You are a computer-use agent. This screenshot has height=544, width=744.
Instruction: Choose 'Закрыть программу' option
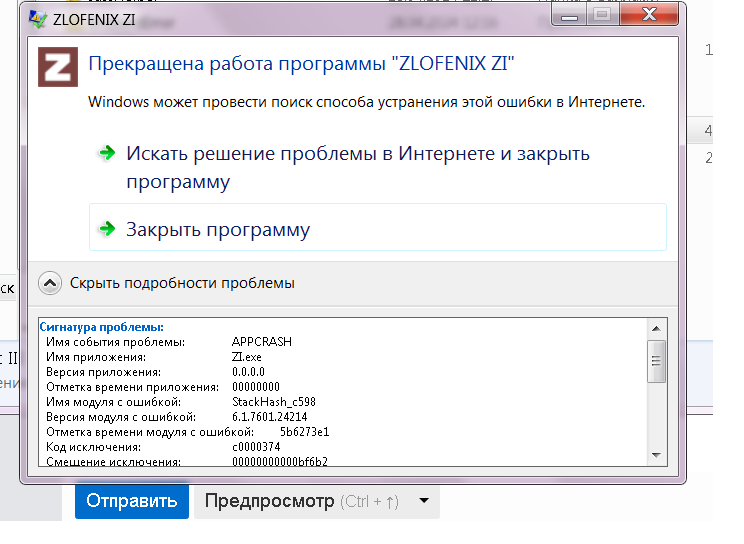click(x=378, y=227)
